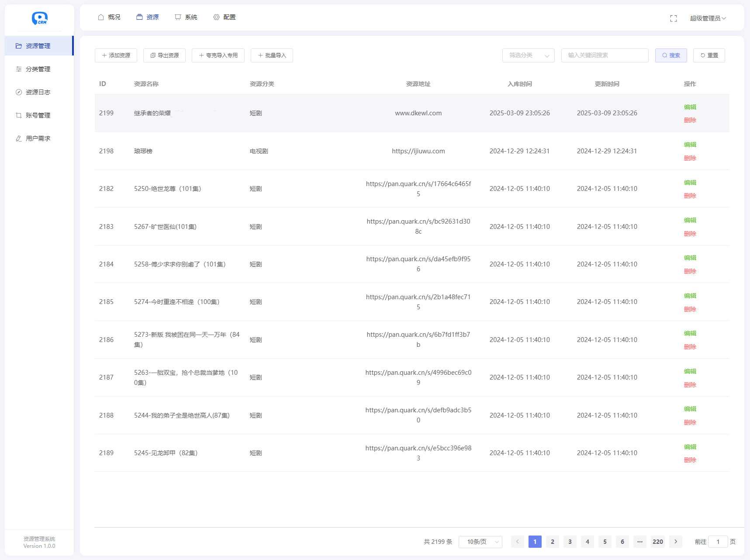Open 资源日志 in the sidebar
The image size is (750, 560).
38,92
